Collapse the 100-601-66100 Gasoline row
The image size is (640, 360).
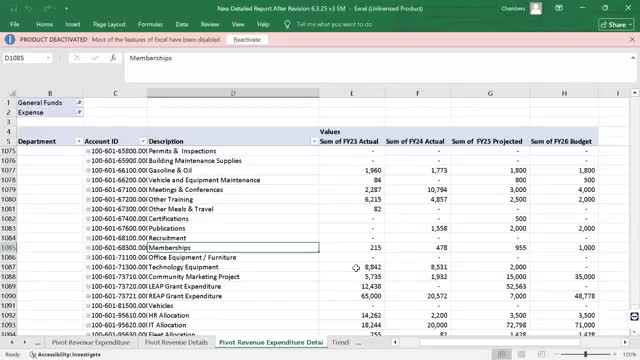pyautogui.click(x=88, y=170)
